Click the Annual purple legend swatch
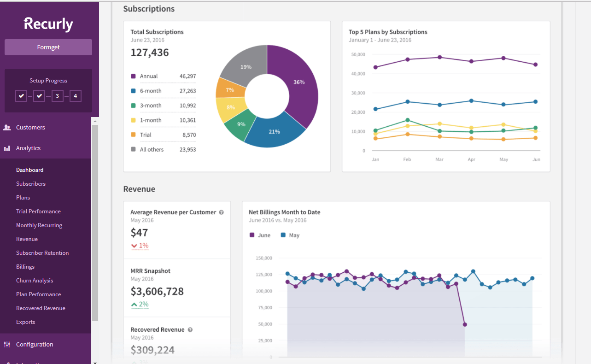Viewport: 591px width, 364px height. pos(133,76)
